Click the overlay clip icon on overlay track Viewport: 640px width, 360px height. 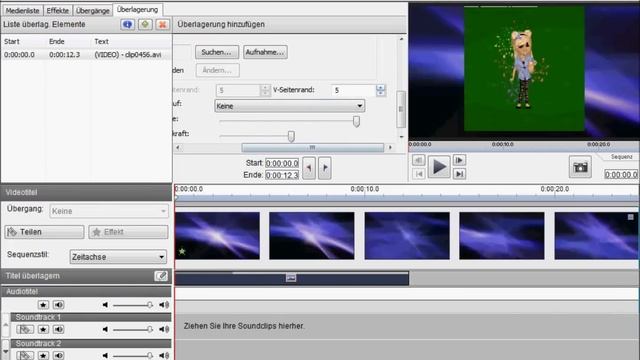click(291, 278)
